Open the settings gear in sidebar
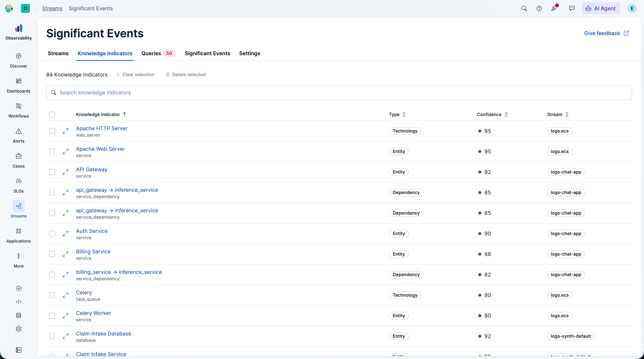This screenshot has width=644, height=359. [x=18, y=329]
